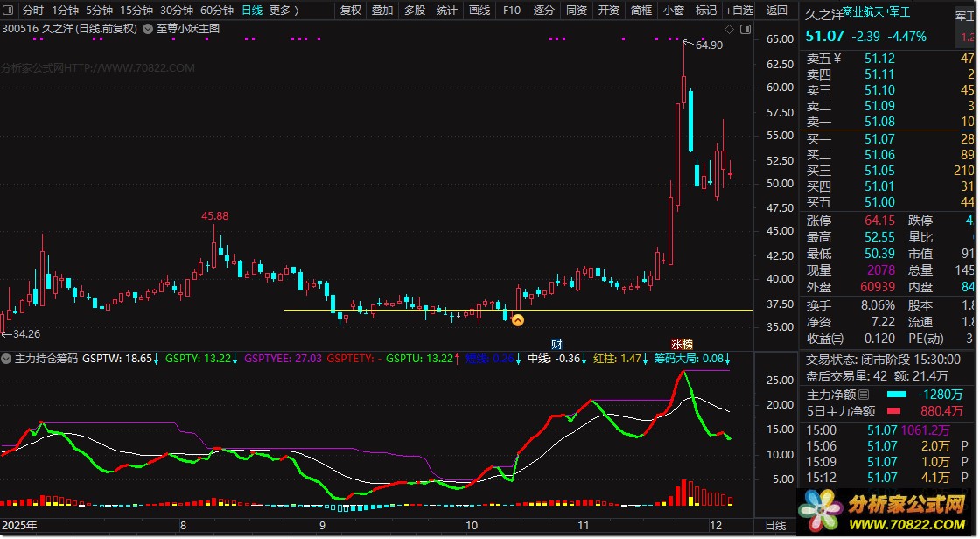Click the sidebar panel icon at top-left
980x539 pixels.
10,10
